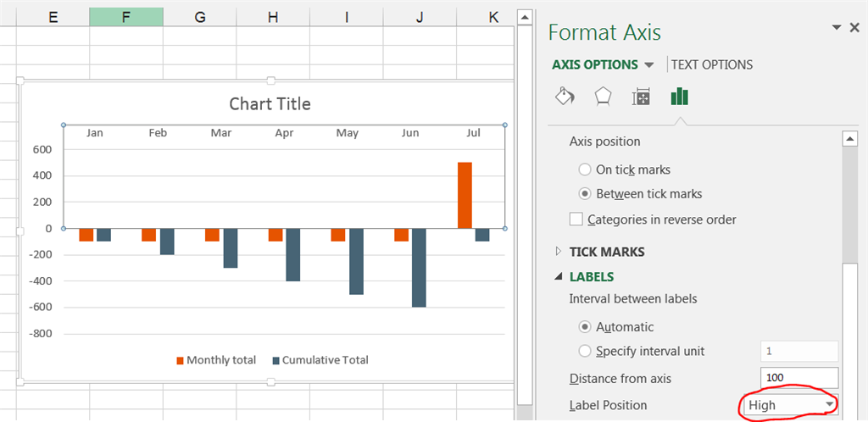The height and width of the screenshot is (422, 868).
Task: Select the Chart Title text
Action: pyautogui.click(x=270, y=104)
